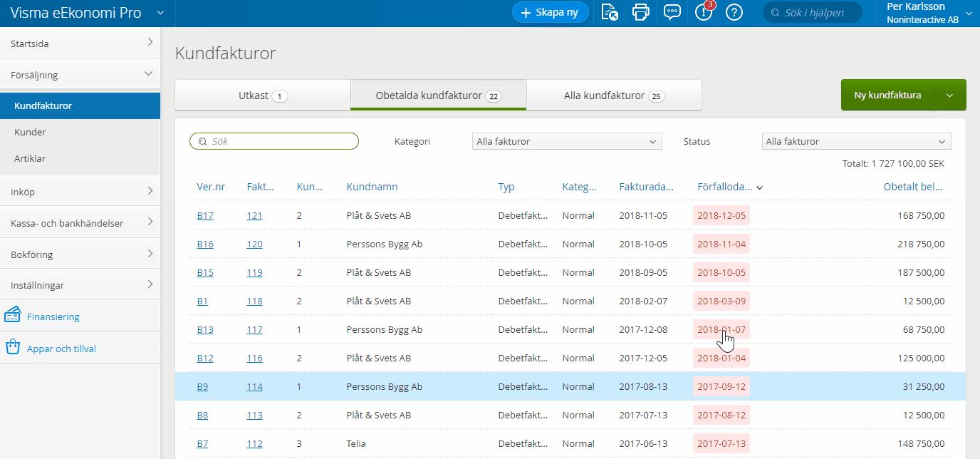Open voucher link B12
This screenshot has height=459, width=980.
[205, 358]
